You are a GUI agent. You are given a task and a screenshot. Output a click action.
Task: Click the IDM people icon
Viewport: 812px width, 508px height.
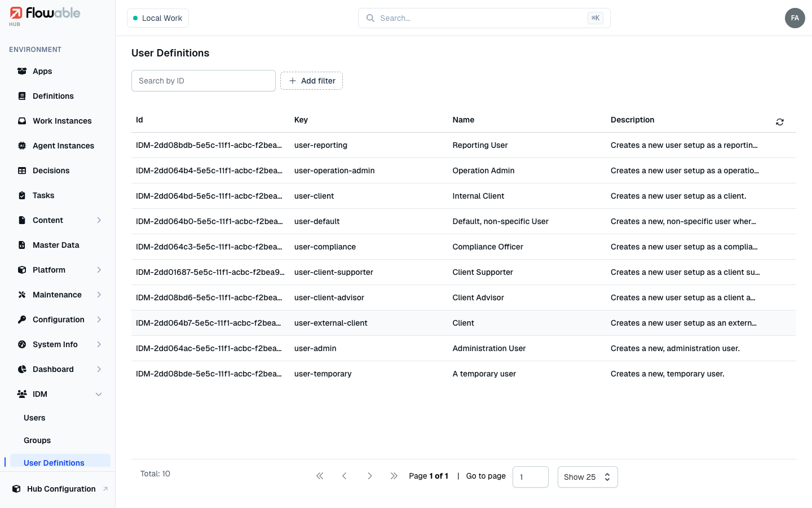(x=22, y=394)
